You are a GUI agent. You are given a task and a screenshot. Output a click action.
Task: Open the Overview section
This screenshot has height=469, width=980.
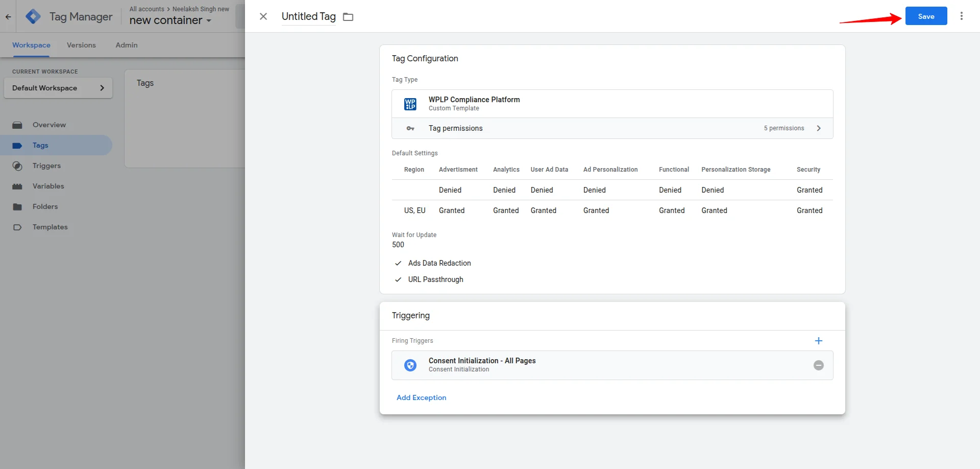[49, 125]
